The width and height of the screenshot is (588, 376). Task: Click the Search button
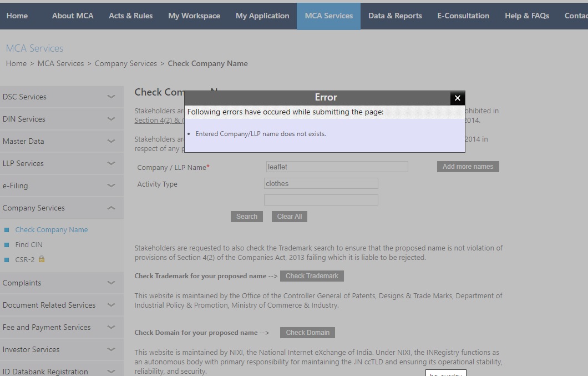point(247,217)
